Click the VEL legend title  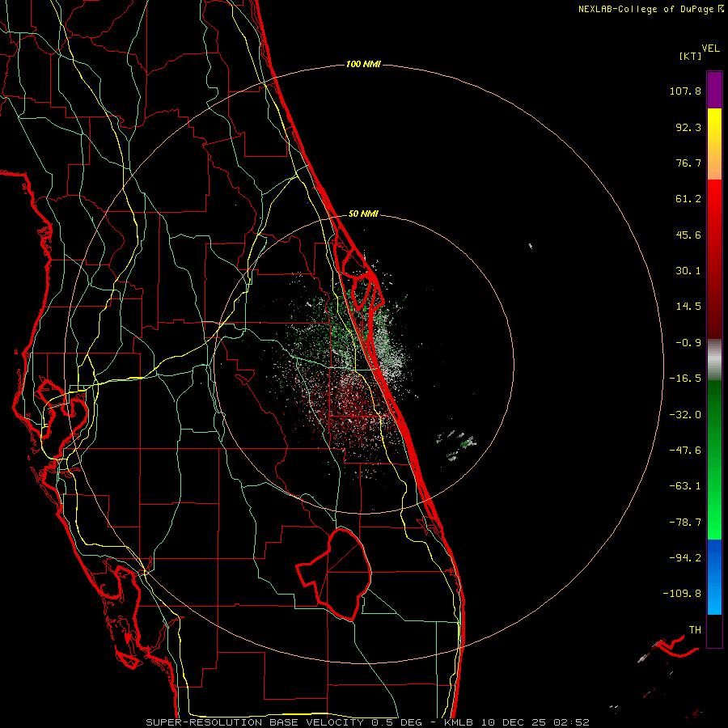[x=710, y=49]
